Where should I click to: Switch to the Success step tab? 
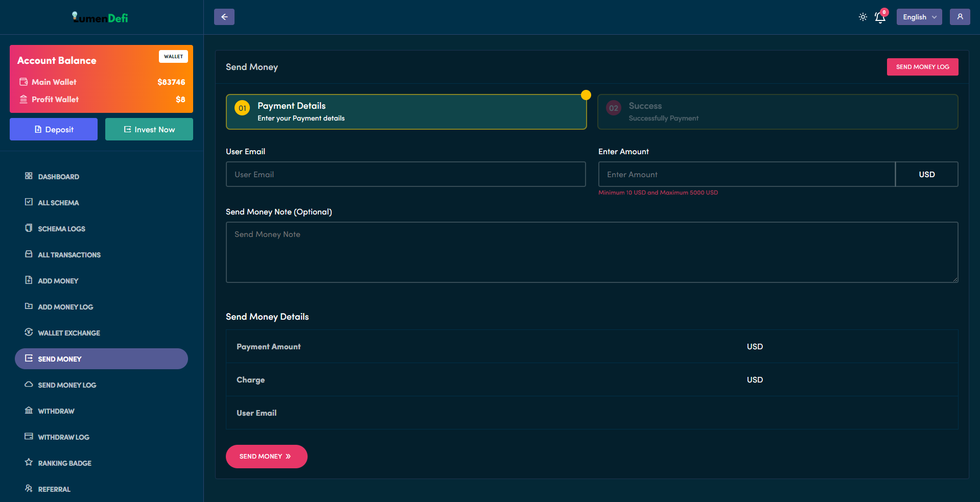pyautogui.click(x=777, y=111)
